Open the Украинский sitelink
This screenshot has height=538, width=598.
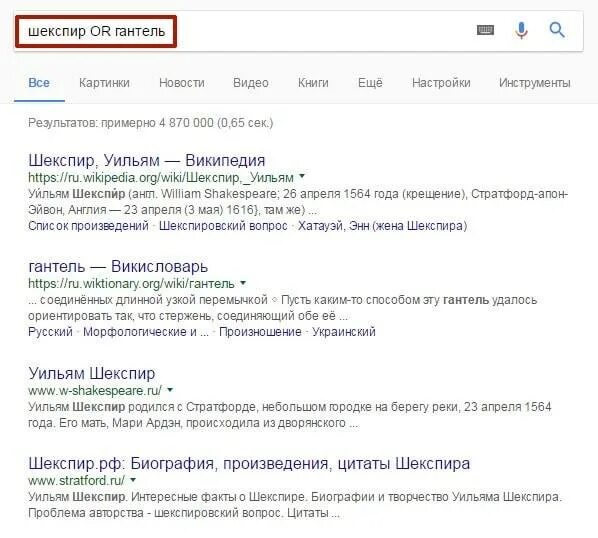[x=344, y=332]
